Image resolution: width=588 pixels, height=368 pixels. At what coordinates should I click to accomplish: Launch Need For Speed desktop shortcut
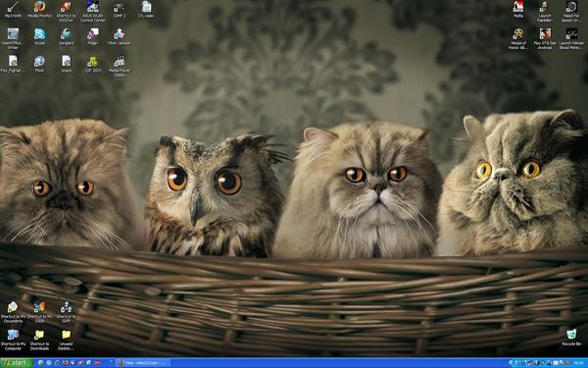pos(571,11)
